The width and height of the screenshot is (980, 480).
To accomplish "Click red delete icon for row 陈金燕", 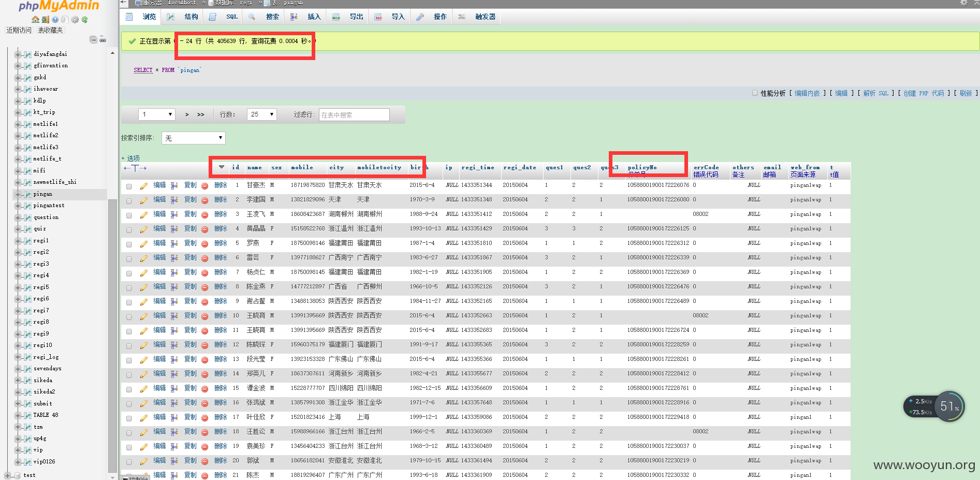I will point(205,287).
